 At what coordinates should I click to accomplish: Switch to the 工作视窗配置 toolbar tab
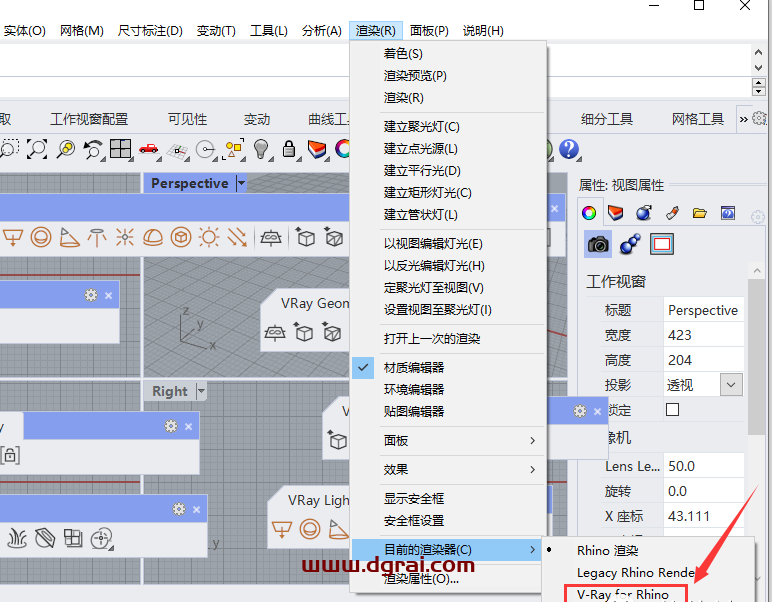point(89,119)
